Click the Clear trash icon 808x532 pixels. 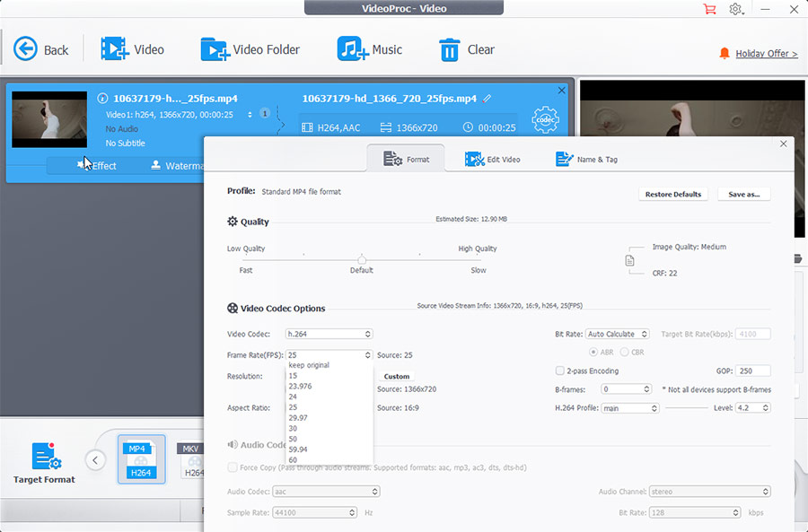[x=450, y=49]
